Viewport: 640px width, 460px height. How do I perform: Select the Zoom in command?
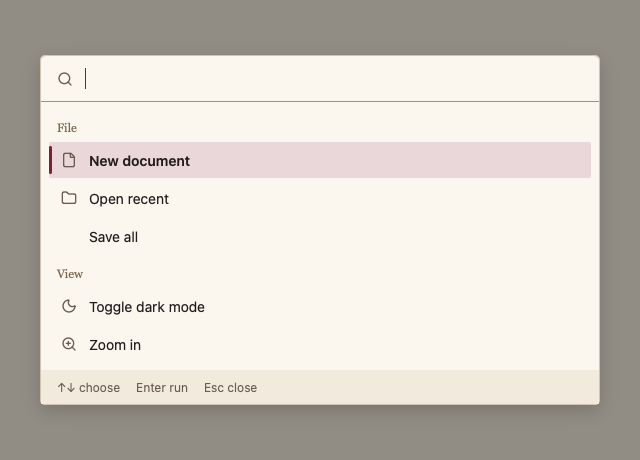point(320,345)
